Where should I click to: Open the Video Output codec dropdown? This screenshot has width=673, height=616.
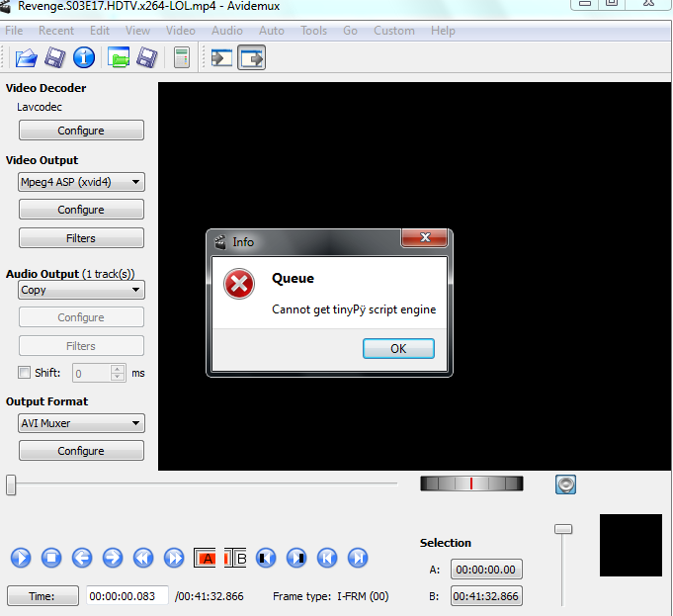81,182
